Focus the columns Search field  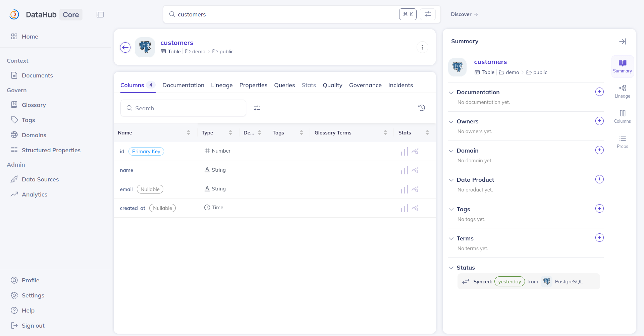click(x=183, y=108)
